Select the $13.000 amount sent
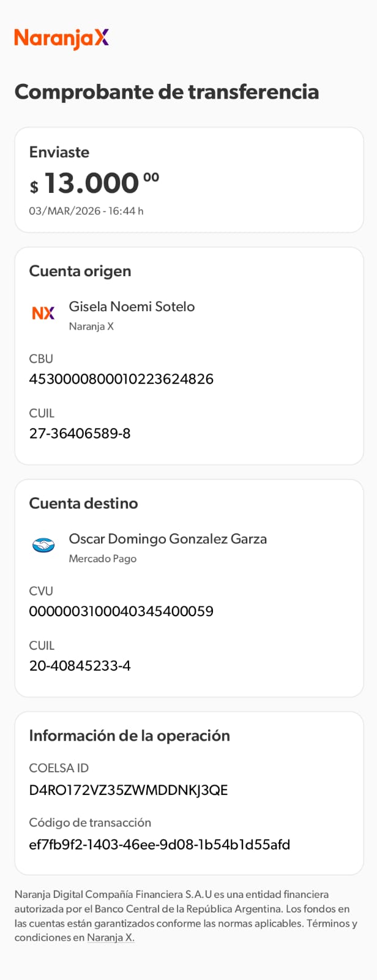This screenshot has width=377, height=980. point(92,183)
